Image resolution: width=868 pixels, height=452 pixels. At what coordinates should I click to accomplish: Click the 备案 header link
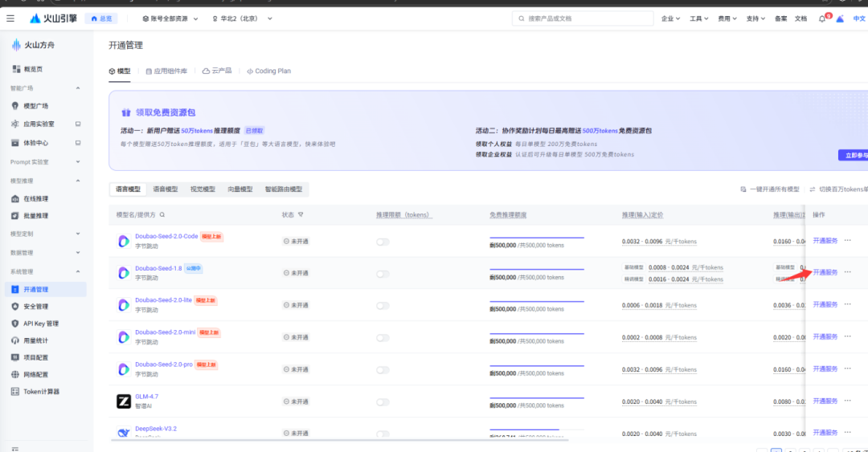click(781, 18)
